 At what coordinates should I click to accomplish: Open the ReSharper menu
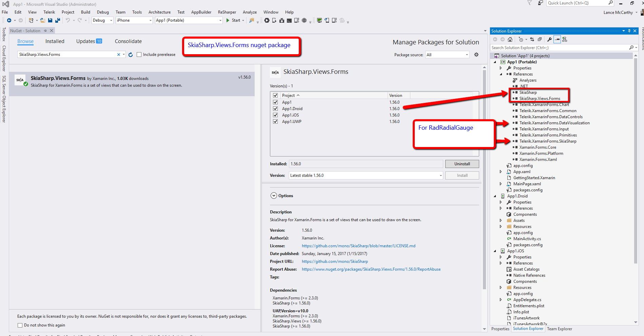227,12
